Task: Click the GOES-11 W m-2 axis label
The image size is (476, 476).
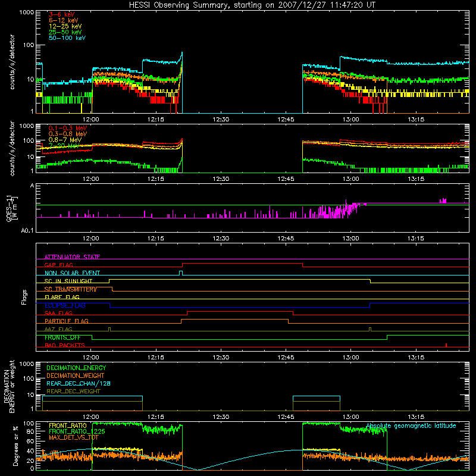Action: (11, 208)
